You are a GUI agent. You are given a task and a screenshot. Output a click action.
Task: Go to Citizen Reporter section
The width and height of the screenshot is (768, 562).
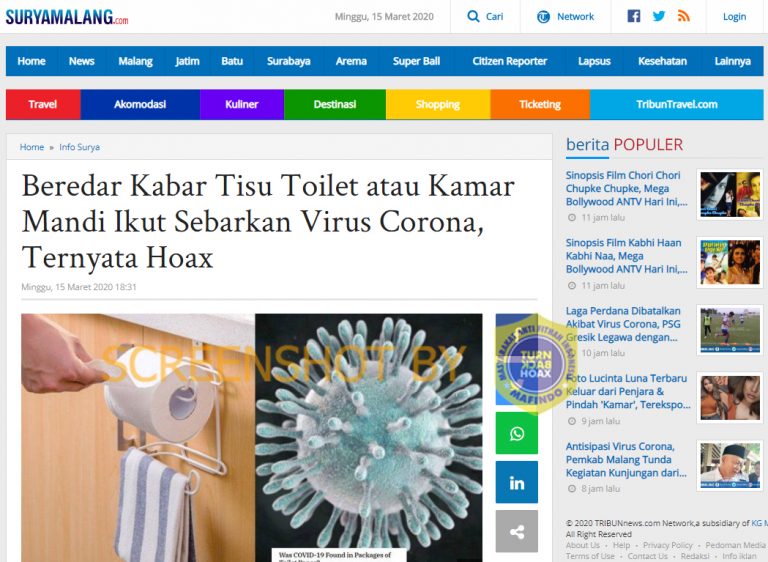[x=509, y=61]
